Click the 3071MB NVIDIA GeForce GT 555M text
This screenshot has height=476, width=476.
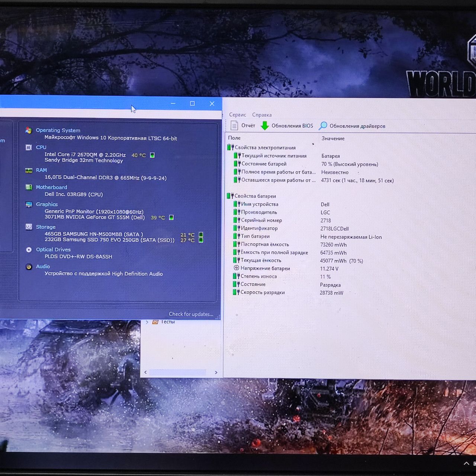click(95, 217)
